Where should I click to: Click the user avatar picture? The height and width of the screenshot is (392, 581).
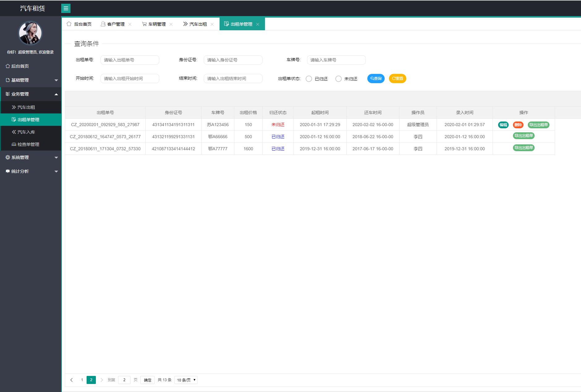click(x=30, y=33)
